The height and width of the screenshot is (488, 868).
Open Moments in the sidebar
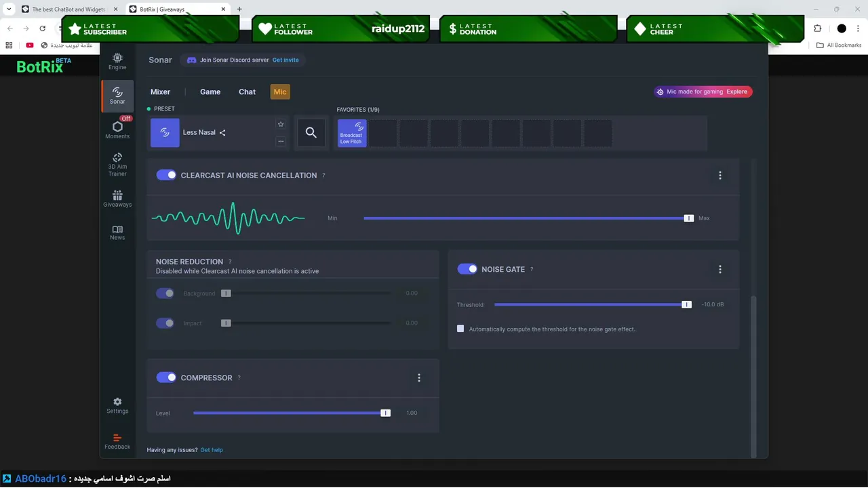tap(117, 129)
